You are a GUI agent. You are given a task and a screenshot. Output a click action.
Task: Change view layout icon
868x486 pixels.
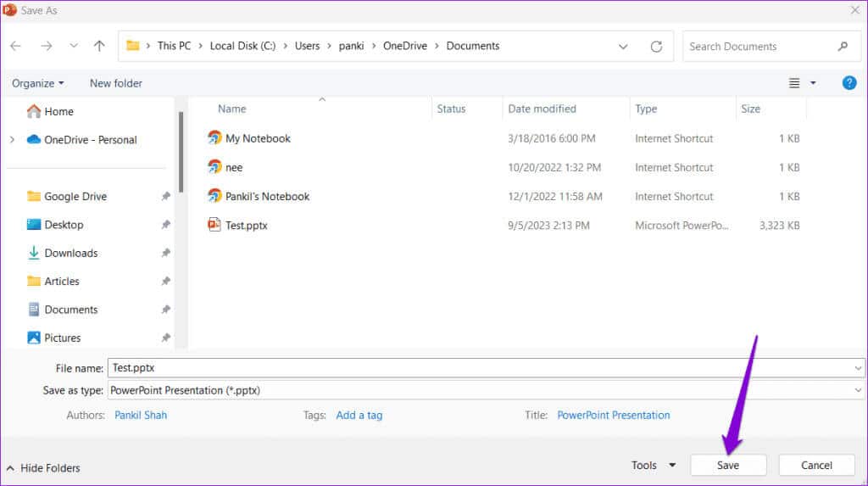[x=793, y=83]
